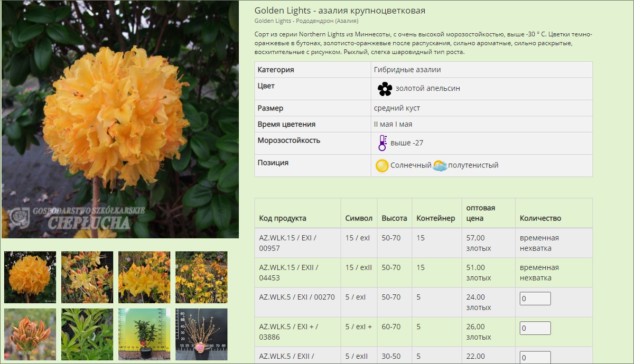Select the thumbnail of green azalea leaves

87,334
